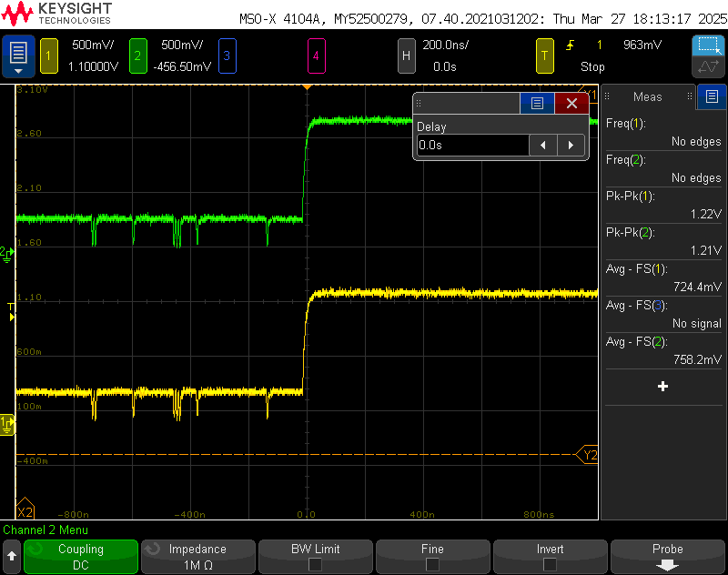Click the Delay value field 0.0s
This screenshot has width=728, height=575.
[472, 146]
